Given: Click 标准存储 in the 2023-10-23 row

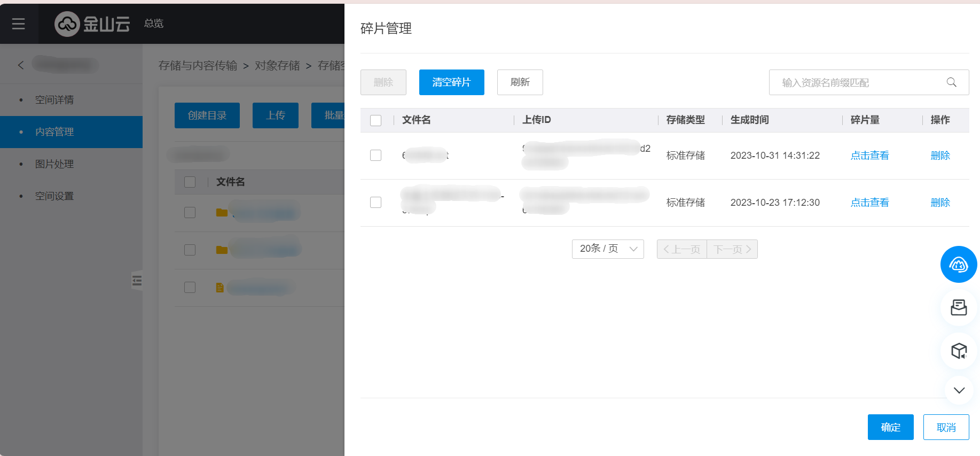Looking at the screenshot, I should 686,203.
